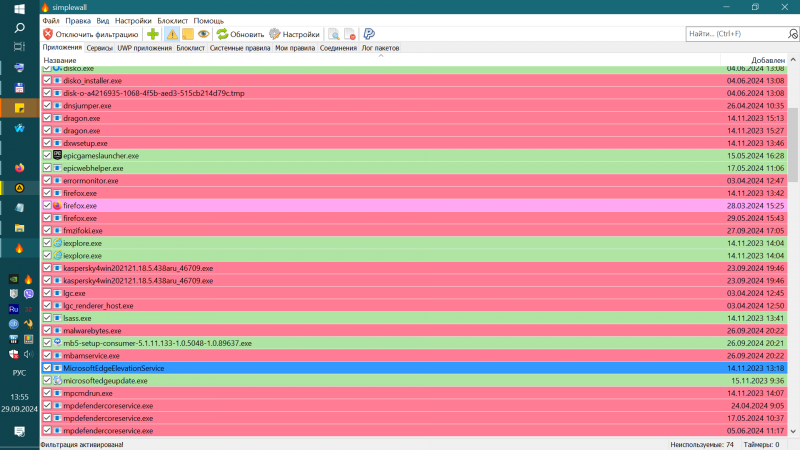Click the yellow sticky-note log icon
This screenshot has width=800, height=450.
click(x=188, y=34)
